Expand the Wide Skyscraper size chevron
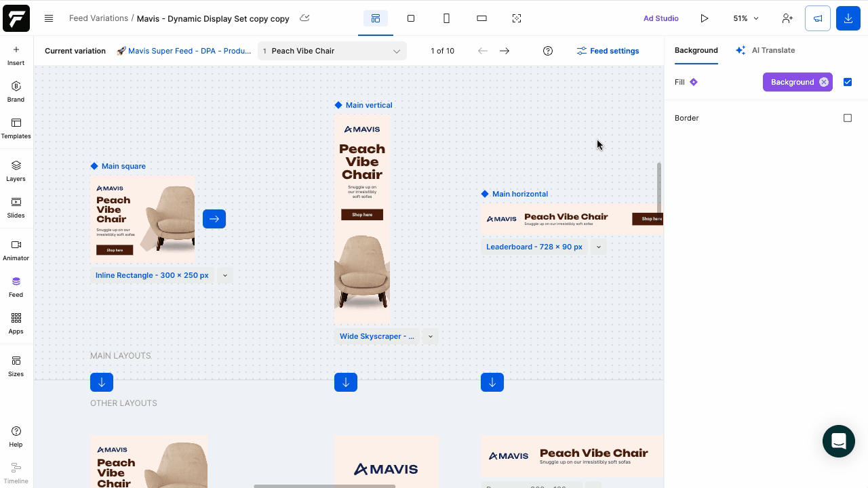868x488 pixels. coord(430,336)
